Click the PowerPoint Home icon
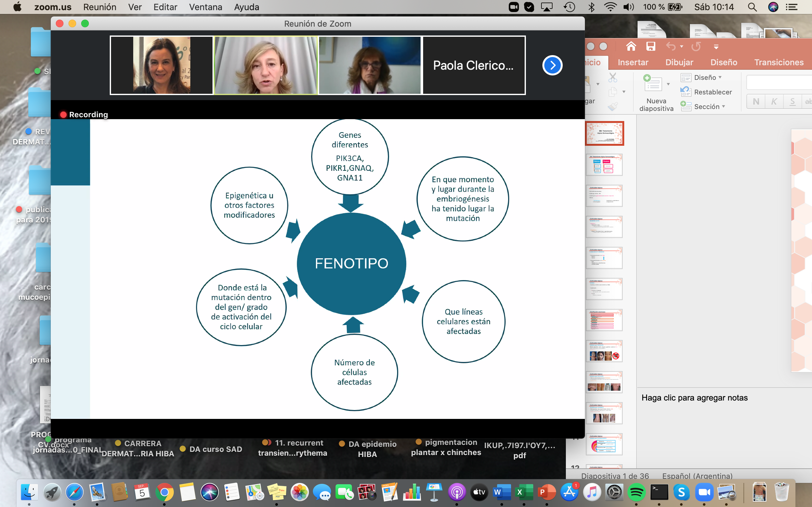Screen dimensions: 812x507 (x=631, y=46)
